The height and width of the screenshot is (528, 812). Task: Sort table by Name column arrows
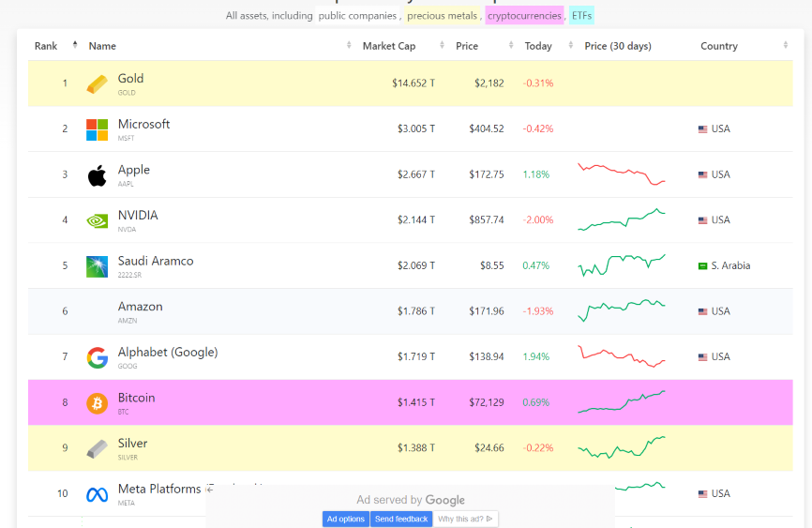(x=349, y=45)
